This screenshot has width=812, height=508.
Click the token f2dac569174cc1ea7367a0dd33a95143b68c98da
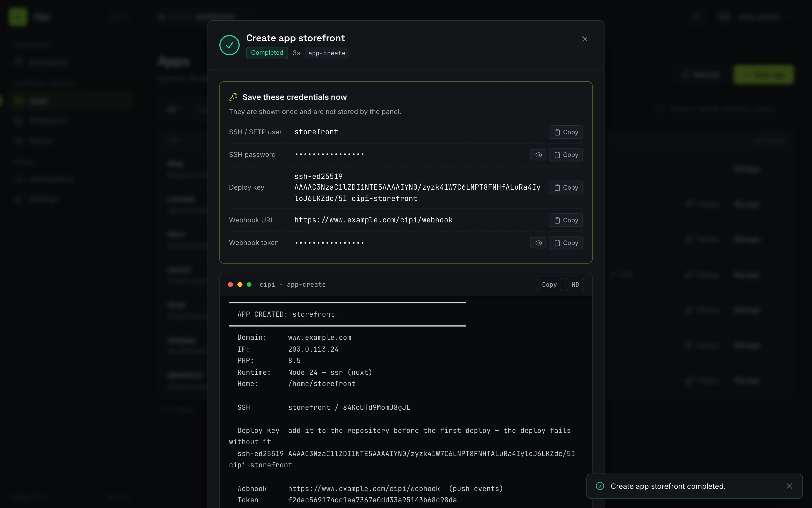pyautogui.click(x=372, y=500)
